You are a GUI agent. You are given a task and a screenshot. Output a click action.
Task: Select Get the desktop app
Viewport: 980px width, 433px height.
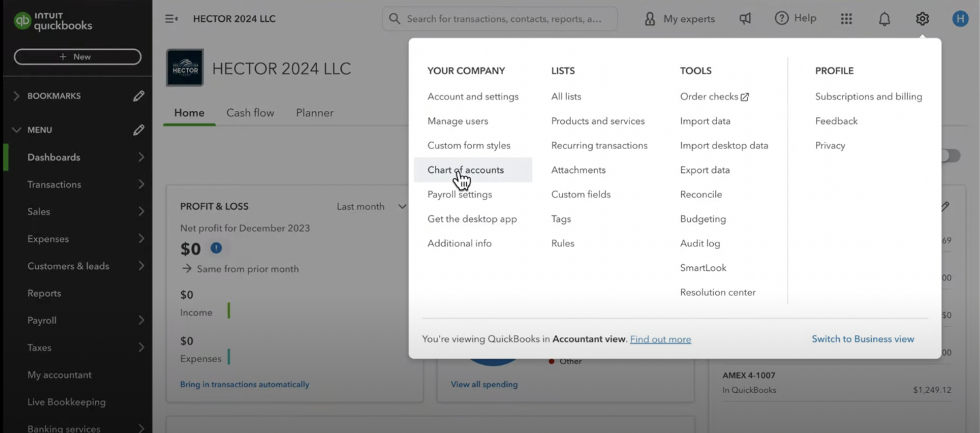point(472,219)
